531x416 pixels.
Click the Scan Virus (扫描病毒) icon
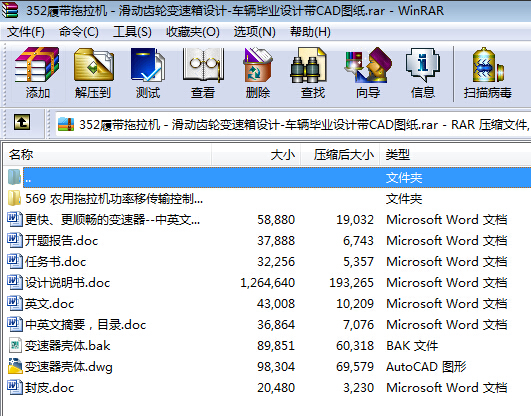488,65
